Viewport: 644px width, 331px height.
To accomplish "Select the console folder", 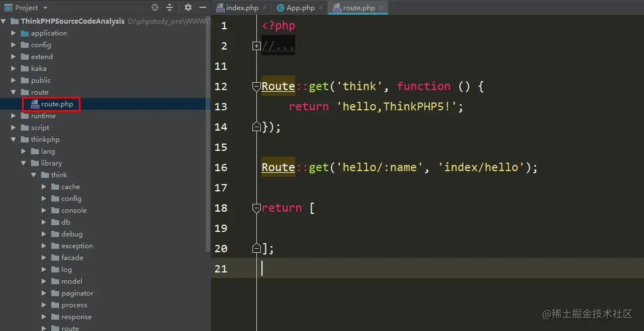I will (69, 211).
